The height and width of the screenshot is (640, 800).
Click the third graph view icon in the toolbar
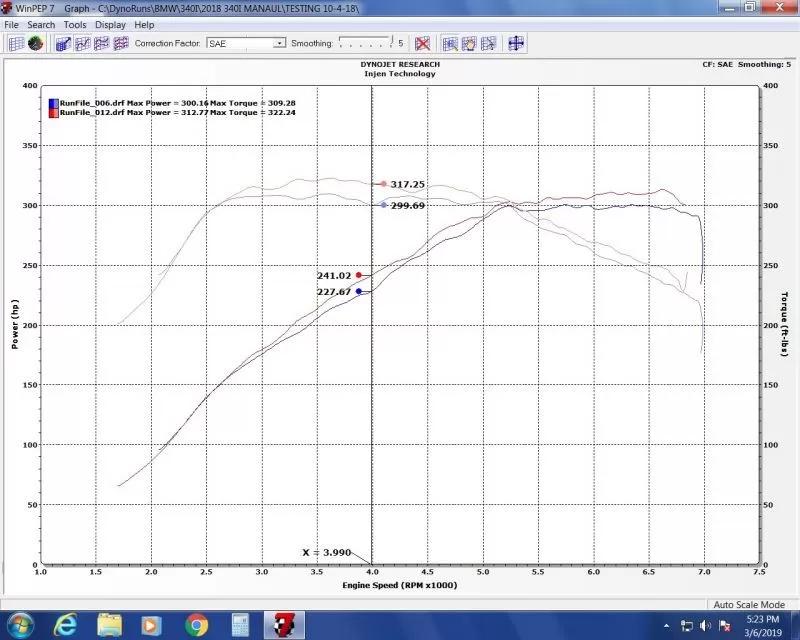102,43
